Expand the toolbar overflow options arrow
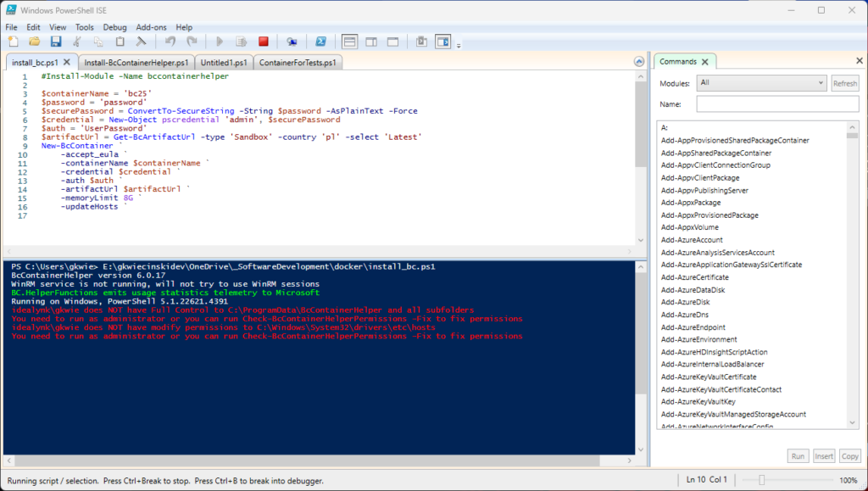This screenshot has width=868, height=491. click(459, 44)
